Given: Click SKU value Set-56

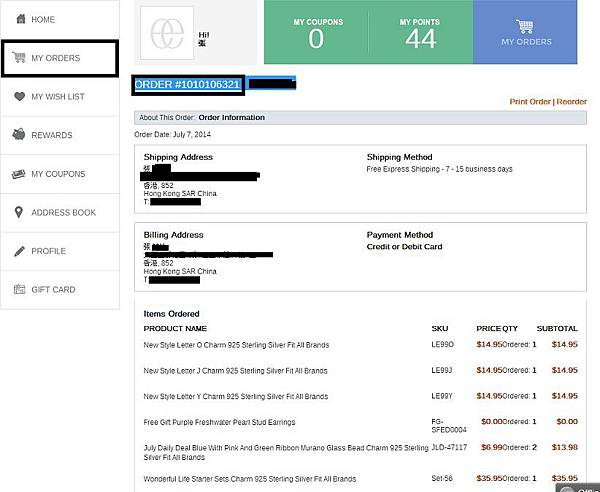Looking at the screenshot, I should click(x=442, y=478).
